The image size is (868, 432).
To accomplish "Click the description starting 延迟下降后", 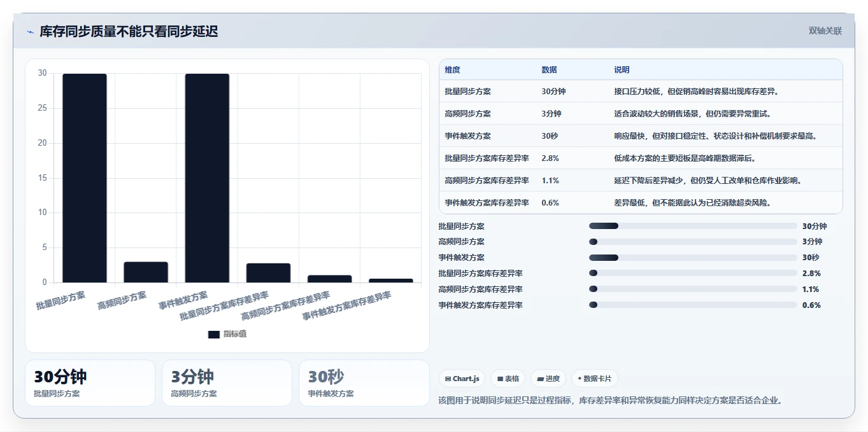I will pos(708,181).
